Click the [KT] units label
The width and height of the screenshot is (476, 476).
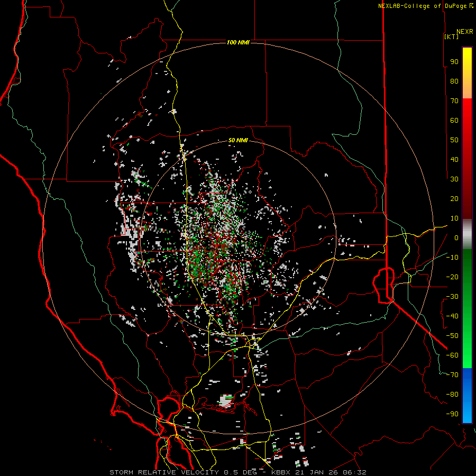[x=451, y=36]
